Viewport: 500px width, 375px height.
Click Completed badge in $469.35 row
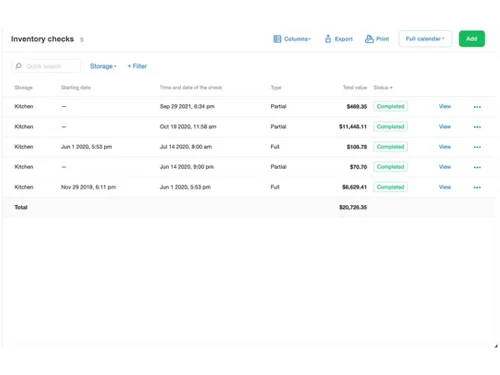[390, 106]
